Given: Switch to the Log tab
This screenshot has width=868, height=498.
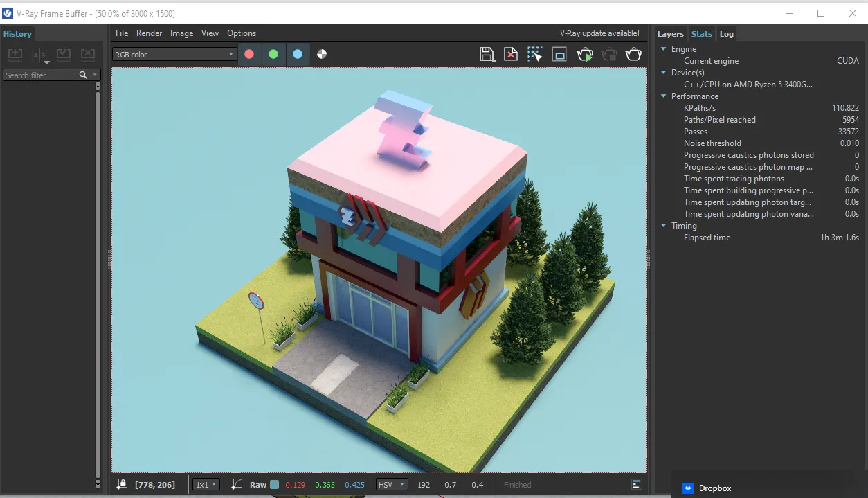Looking at the screenshot, I should coord(726,34).
